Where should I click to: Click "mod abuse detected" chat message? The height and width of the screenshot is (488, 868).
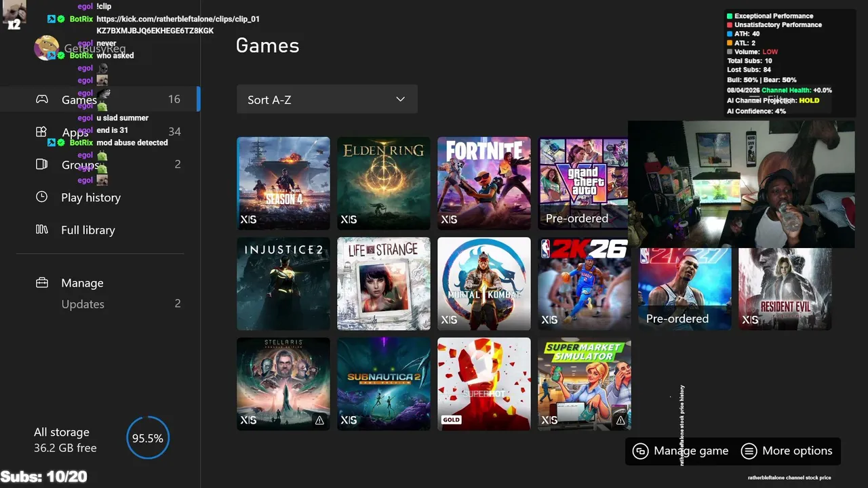(132, 142)
